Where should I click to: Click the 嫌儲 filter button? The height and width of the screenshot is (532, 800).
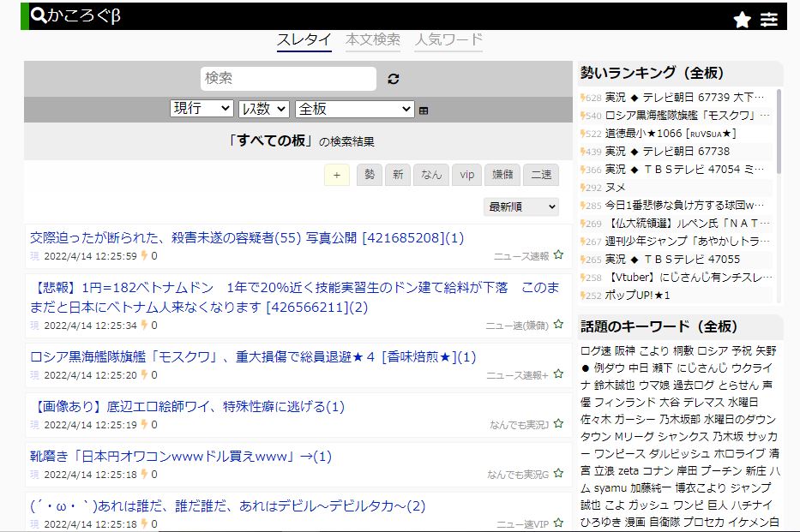(x=502, y=176)
